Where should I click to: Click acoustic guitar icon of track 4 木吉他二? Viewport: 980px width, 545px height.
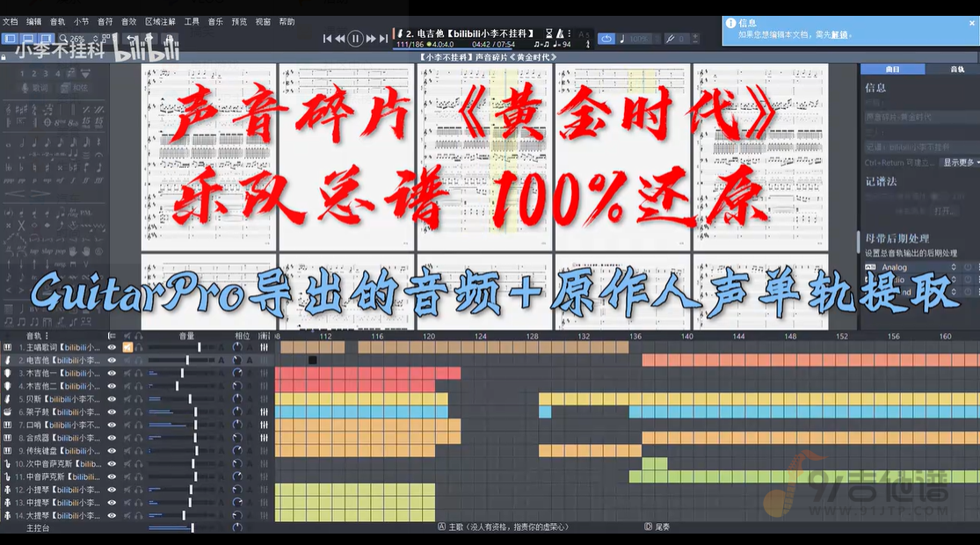pos(8,386)
